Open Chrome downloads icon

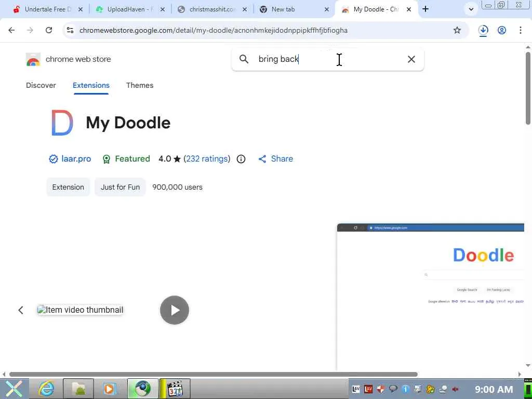(x=483, y=30)
